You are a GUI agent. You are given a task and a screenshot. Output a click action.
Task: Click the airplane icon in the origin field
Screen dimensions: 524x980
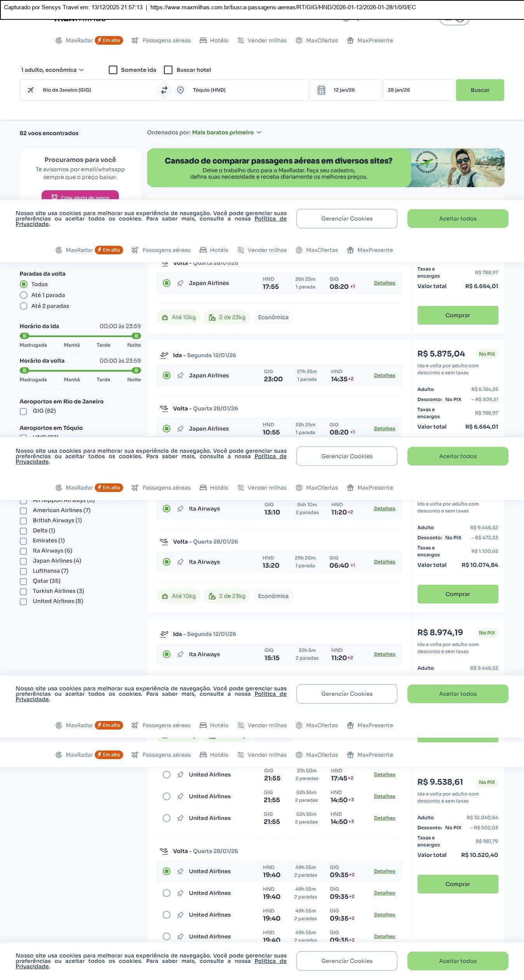(30, 90)
